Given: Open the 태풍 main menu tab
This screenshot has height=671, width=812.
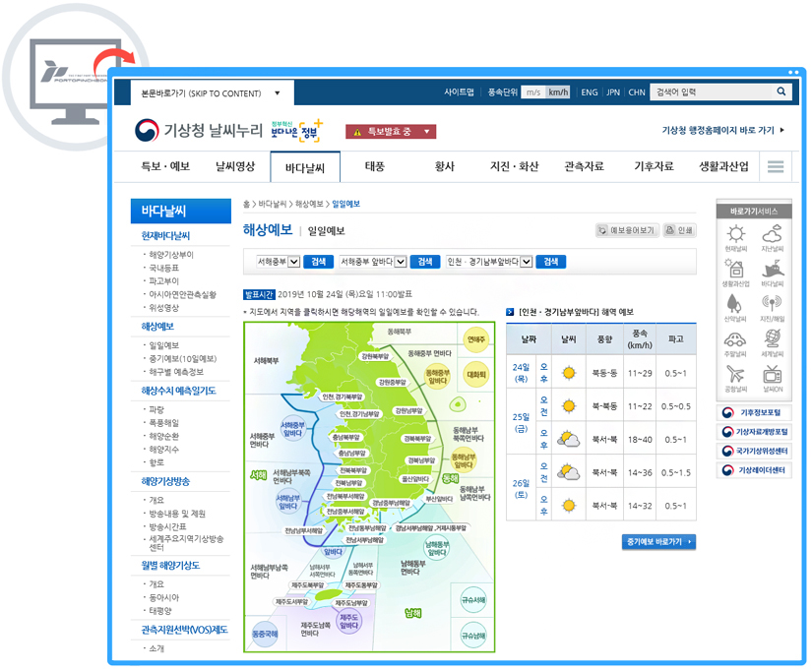Looking at the screenshot, I should 375,166.
